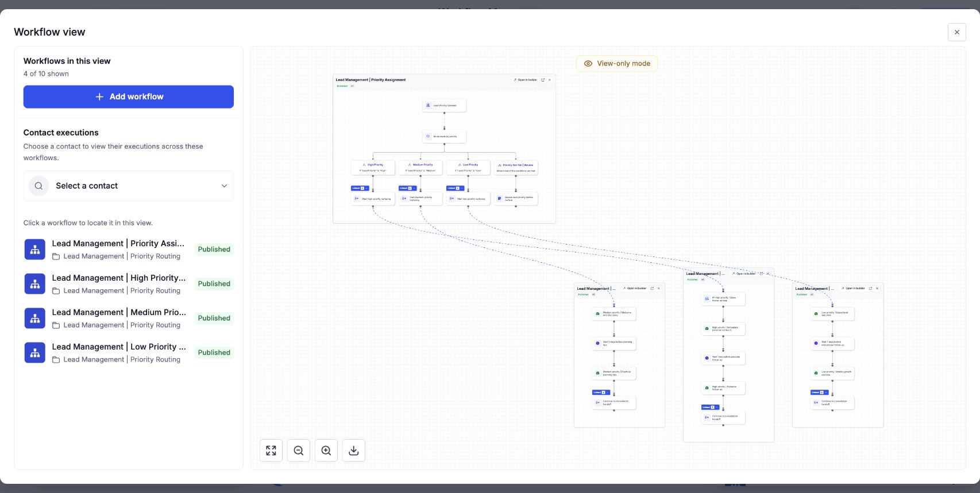Click the Lead Priority Updated trigger node
This screenshot has height=493, width=980.
(445, 106)
